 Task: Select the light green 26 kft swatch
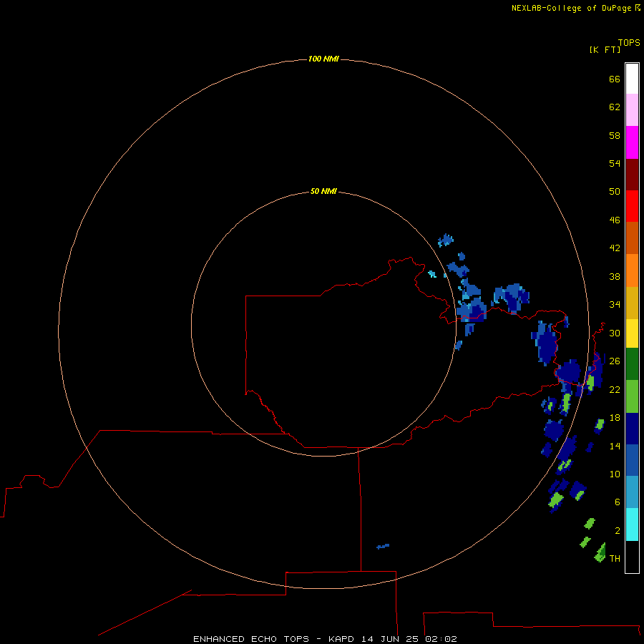pyautogui.click(x=632, y=396)
